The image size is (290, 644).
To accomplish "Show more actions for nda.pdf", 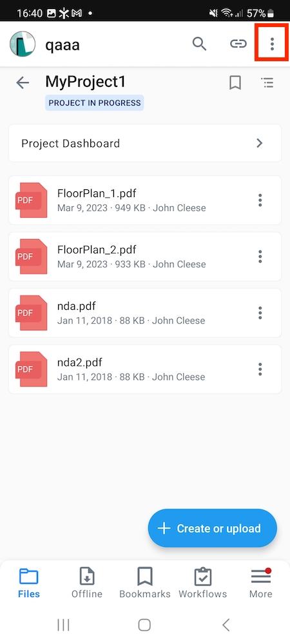I will (x=260, y=312).
